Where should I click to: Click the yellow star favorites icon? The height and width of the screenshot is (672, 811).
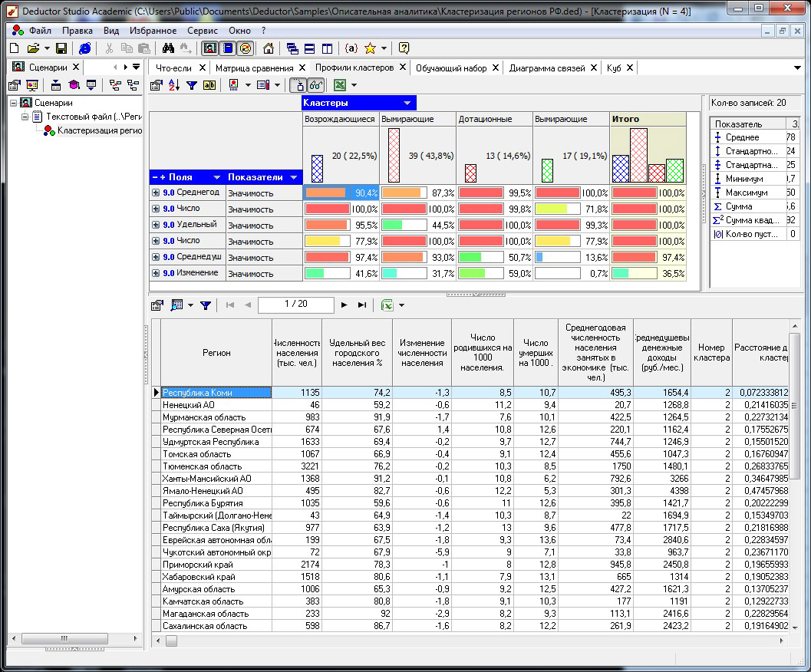[x=370, y=48]
